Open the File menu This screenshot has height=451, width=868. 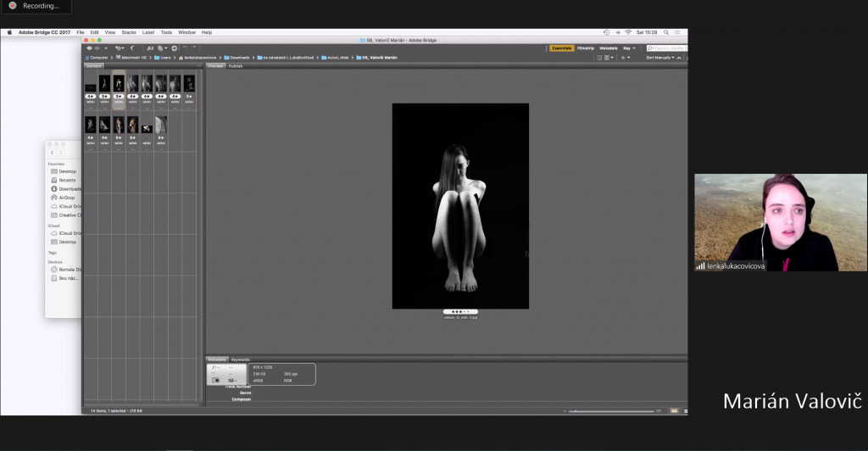[x=81, y=32]
